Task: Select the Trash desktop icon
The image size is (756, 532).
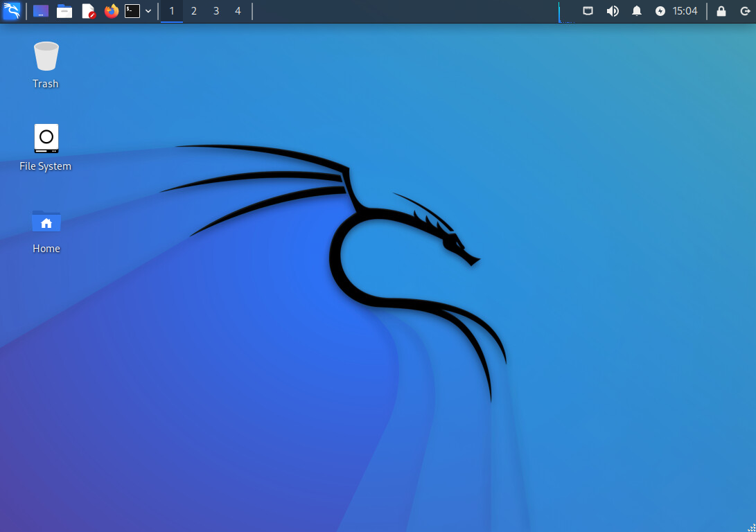Action: click(46, 56)
